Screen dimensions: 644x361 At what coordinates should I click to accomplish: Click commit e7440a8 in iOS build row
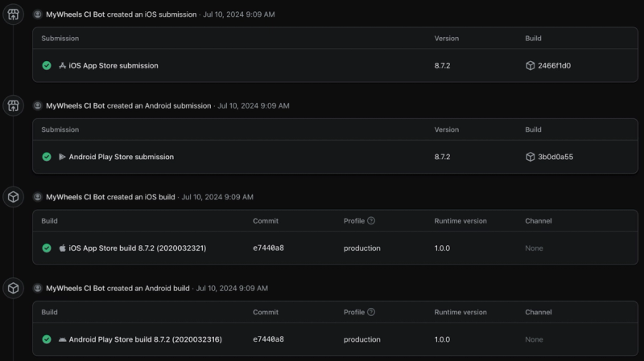click(x=268, y=248)
